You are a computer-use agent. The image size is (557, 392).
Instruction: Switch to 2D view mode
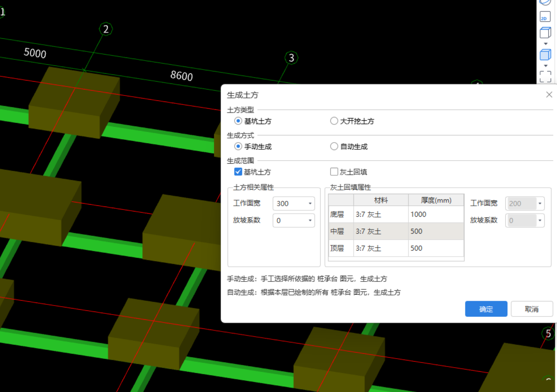click(x=545, y=17)
